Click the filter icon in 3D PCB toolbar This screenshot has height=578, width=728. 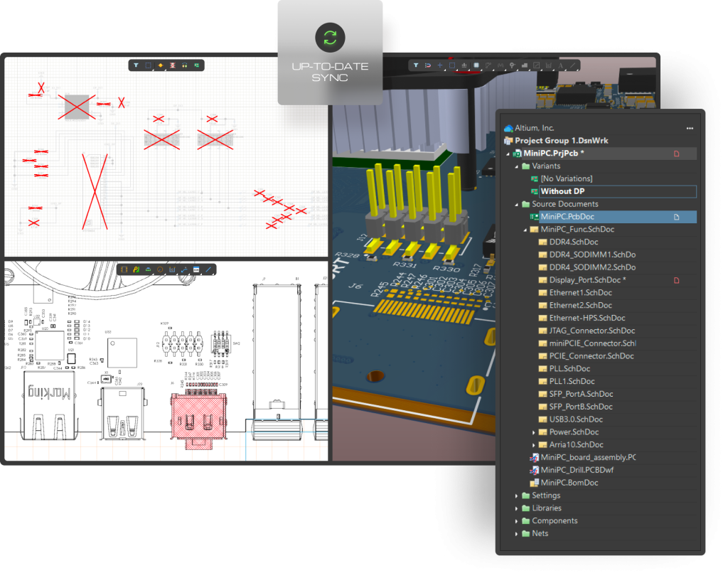tap(416, 65)
